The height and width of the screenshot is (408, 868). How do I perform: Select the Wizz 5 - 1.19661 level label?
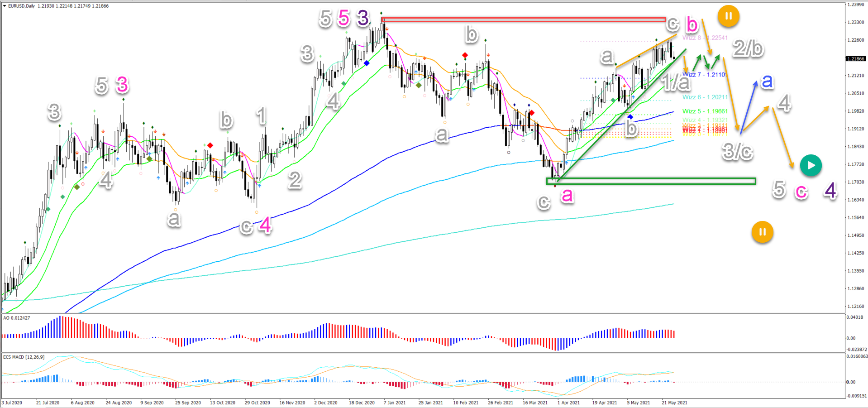pos(705,111)
